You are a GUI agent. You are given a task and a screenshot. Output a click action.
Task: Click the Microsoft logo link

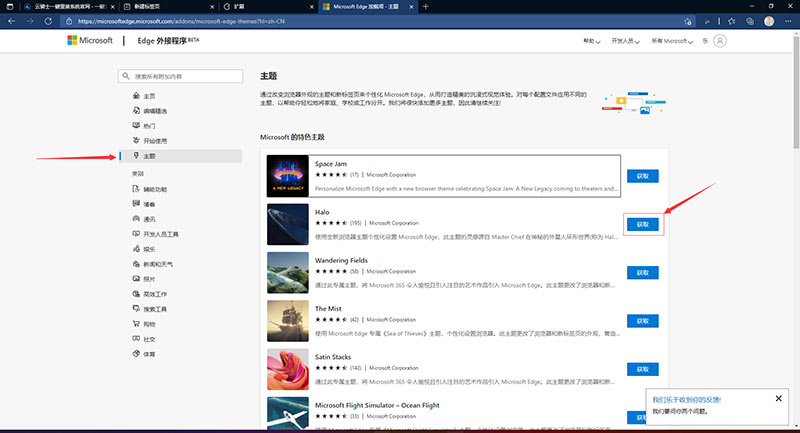90,40
